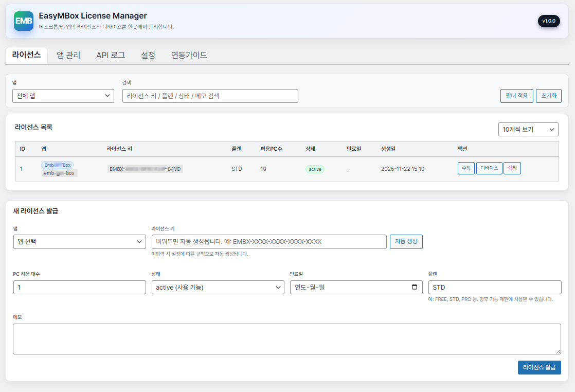Open the calendar picker in the 만료일 field
This screenshot has height=392, width=575.
(415, 287)
